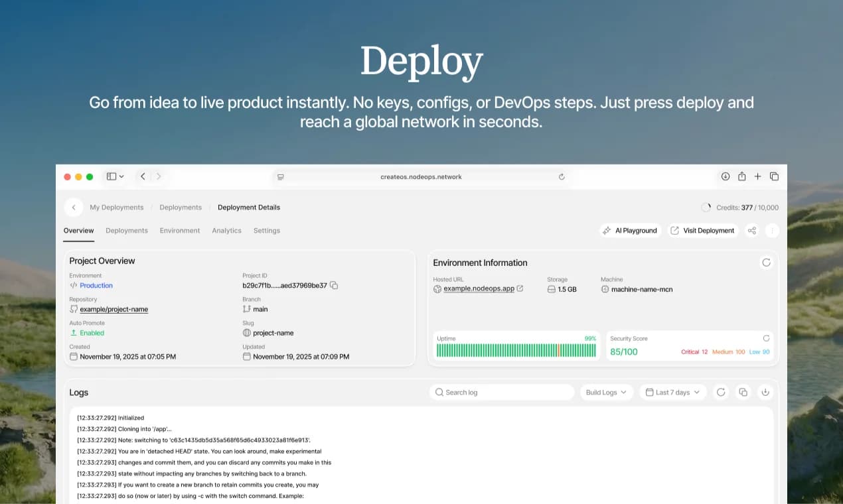
Task: Copy logs using the copy icon
Action: click(743, 392)
